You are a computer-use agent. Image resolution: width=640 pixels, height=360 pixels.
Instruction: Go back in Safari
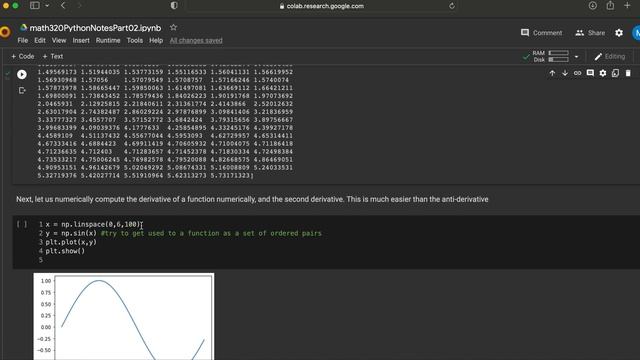(x=63, y=6)
